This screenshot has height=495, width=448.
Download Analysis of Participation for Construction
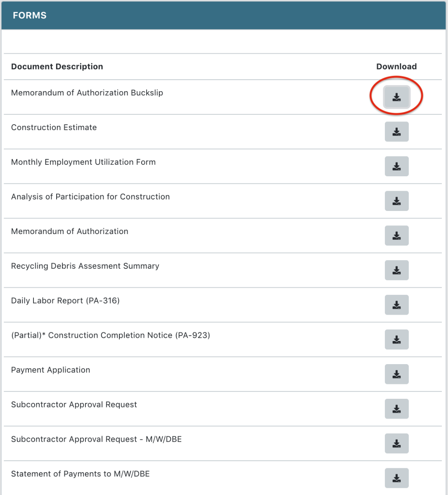click(x=396, y=201)
